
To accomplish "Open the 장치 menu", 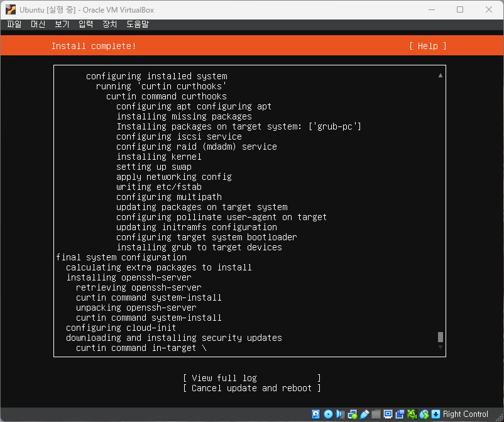I will [109, 24].
